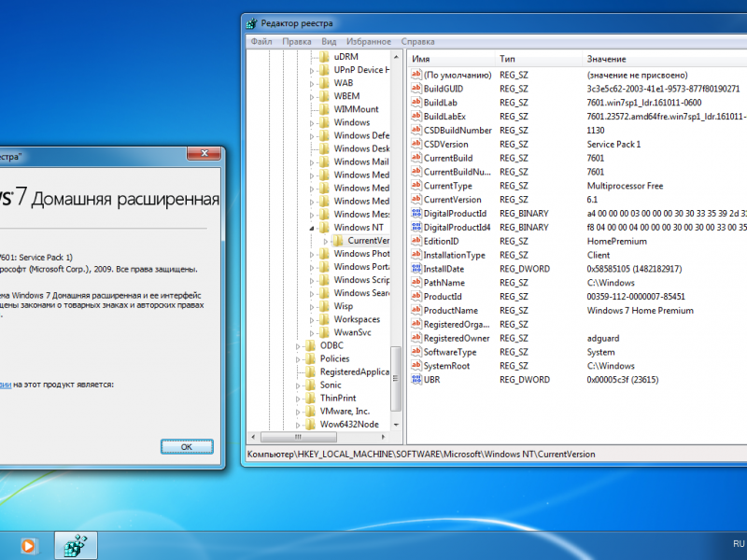The image size is (747, 560).
Task: Expand the ThinPrint key
Action: coord(298,399)
